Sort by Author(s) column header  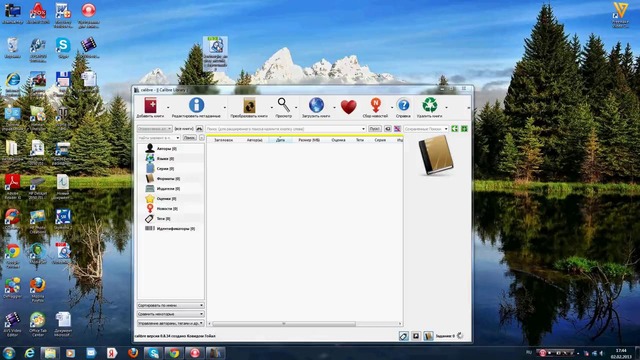point(254,140)
